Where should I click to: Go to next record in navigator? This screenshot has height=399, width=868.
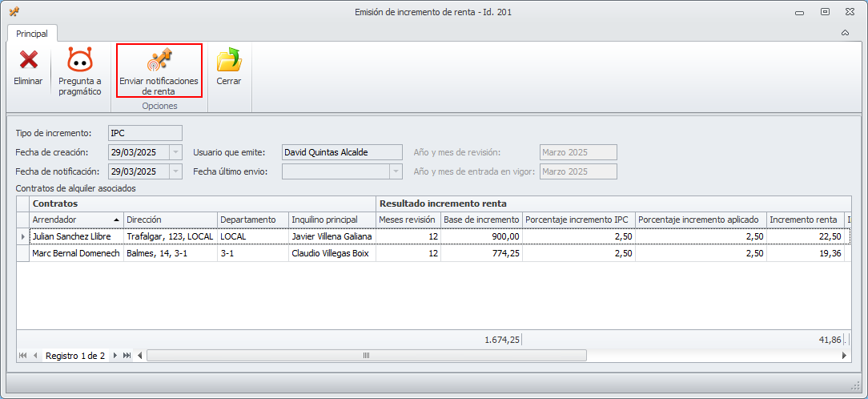coord(115,355)
